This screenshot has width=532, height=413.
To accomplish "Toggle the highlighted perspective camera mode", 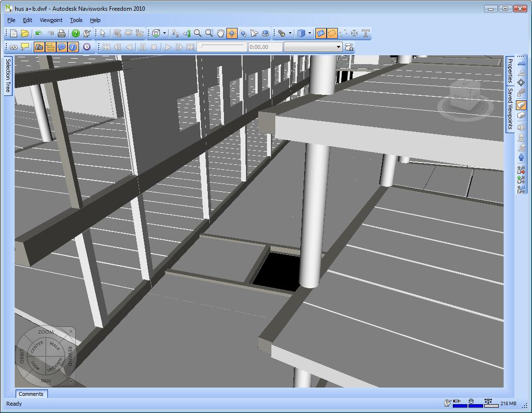I will (x=321, y=33).
